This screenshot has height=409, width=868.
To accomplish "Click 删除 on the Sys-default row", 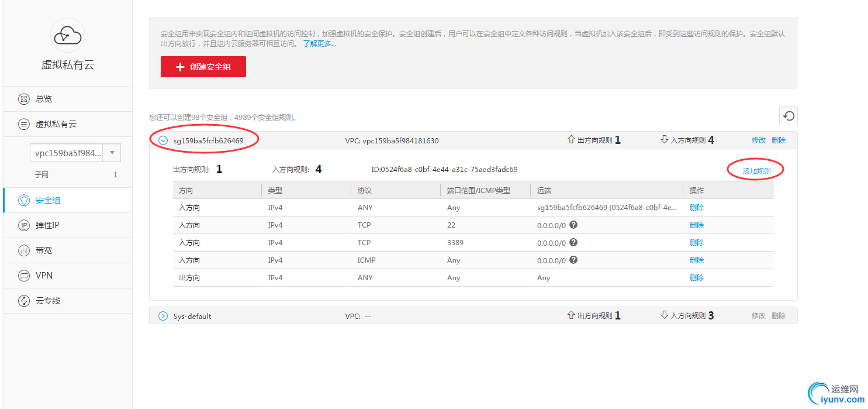I will click(x=779, y=316).
